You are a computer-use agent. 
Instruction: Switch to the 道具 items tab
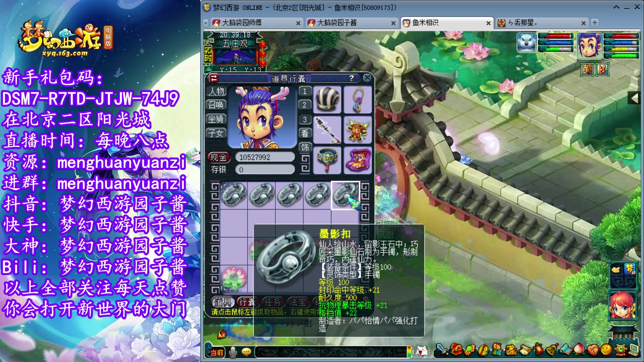[223, 302]
